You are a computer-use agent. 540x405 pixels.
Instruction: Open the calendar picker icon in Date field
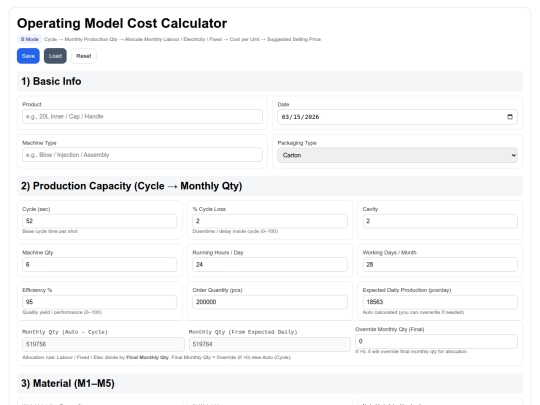[510, 117]
